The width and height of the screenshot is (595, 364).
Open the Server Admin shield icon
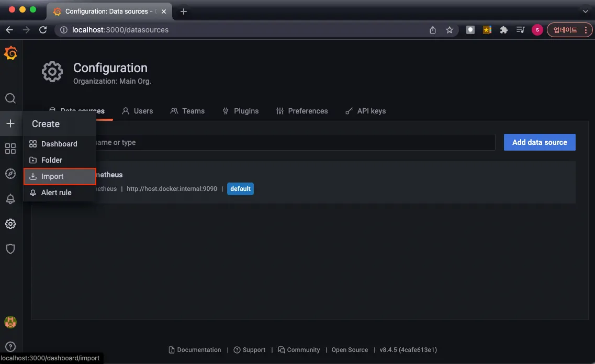pos(10,249)
